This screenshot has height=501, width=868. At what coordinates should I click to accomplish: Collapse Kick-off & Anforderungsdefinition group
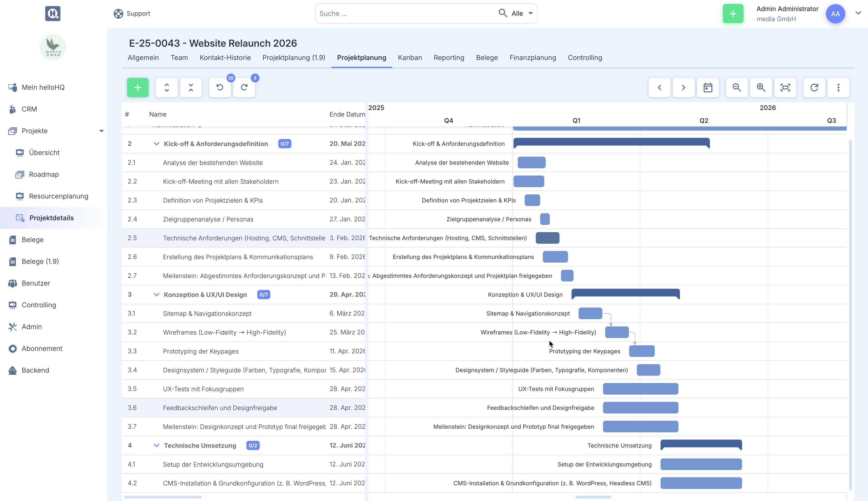[x=156, y=144]
